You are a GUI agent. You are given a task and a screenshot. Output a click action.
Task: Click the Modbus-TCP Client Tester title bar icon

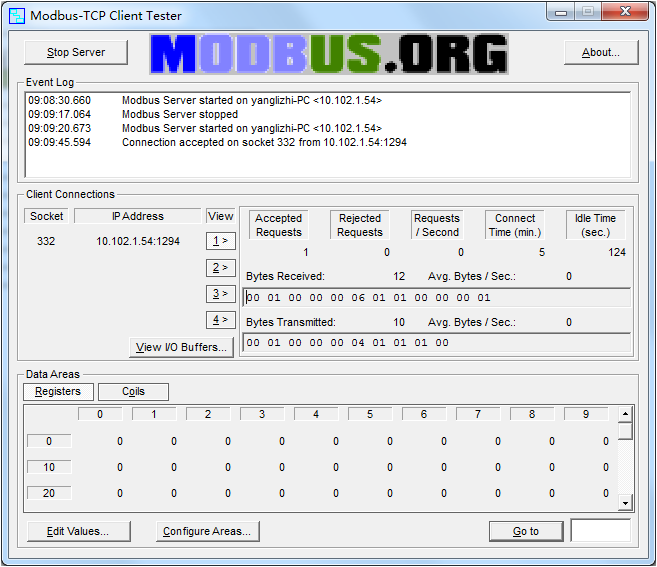coord(17,16)
